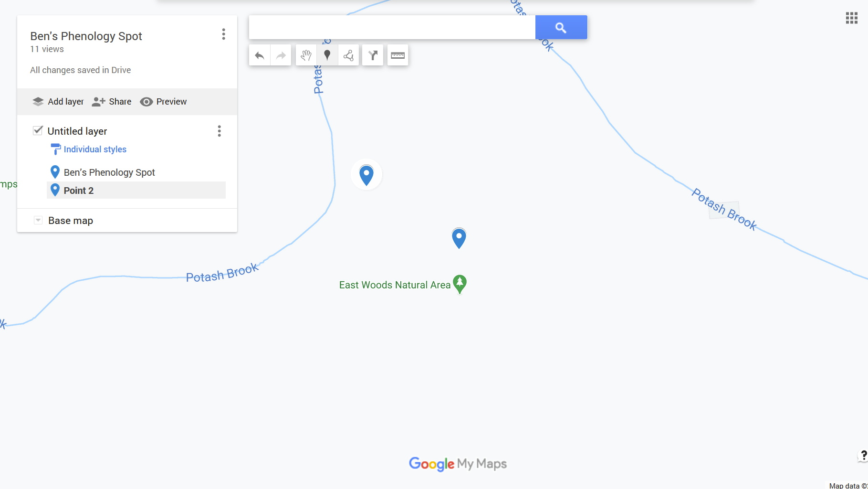Click the blue search magnifier button
The width and height of the screenshot is (868, 489).
pos(561,27)
